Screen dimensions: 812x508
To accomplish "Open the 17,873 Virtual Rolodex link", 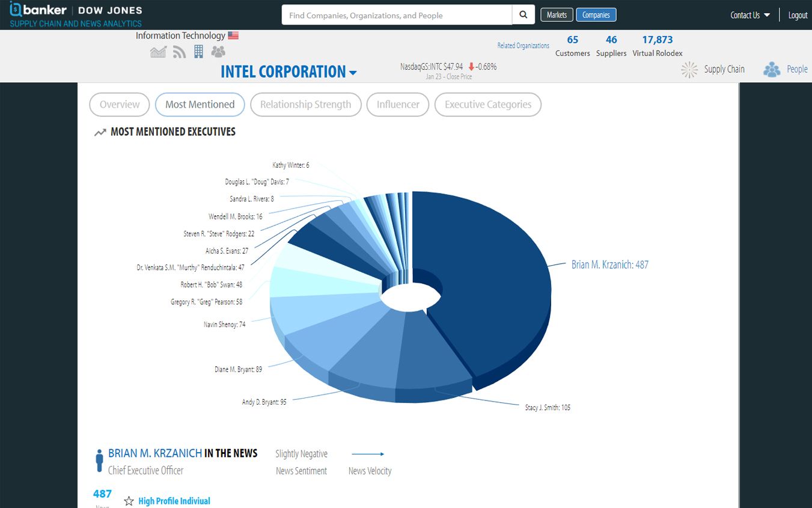I will coord(658,46).
